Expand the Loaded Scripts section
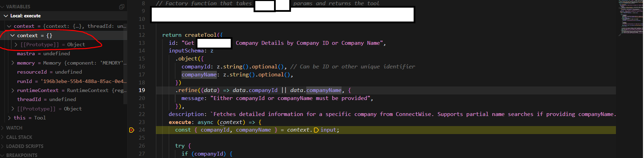The width and height of the screenshot is (644, 158). pyautogui.click(x=2, y=146)
